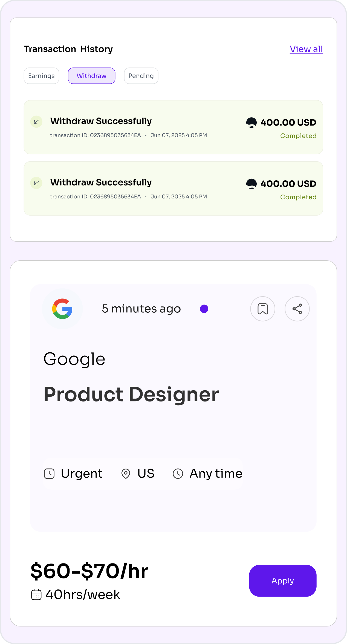Click the Google logo icon
The height and width of the screenshot is (644, 347).
62,309
